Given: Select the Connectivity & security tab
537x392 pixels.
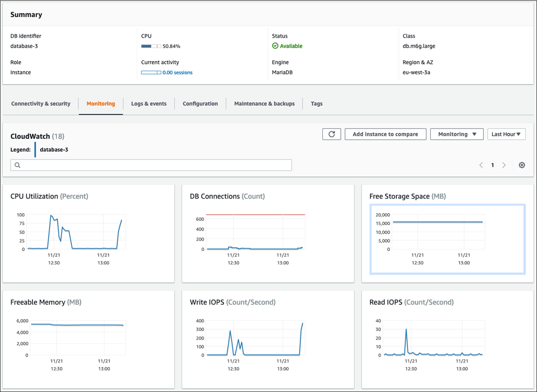Looking at the screenshot, I should (41, 103).
